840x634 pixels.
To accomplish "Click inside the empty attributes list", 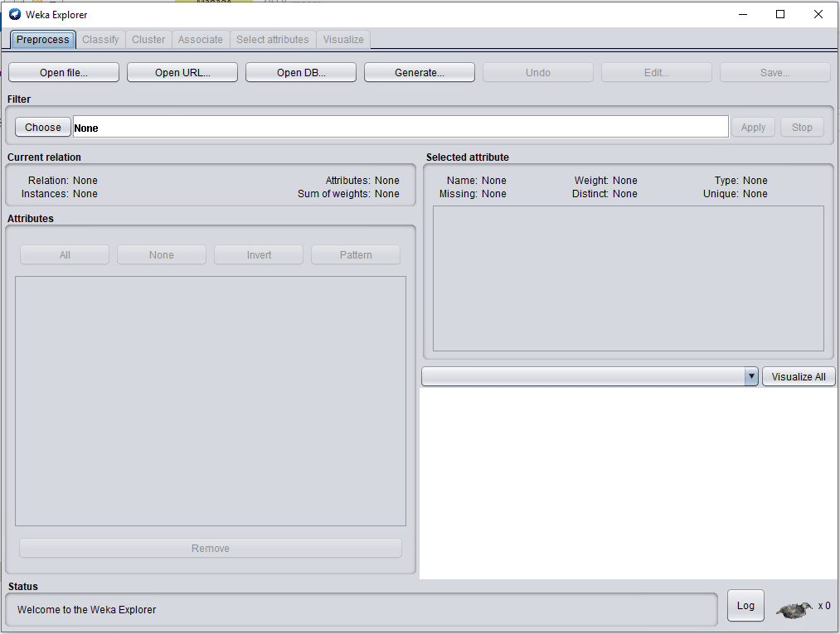I will coord(211,401).
